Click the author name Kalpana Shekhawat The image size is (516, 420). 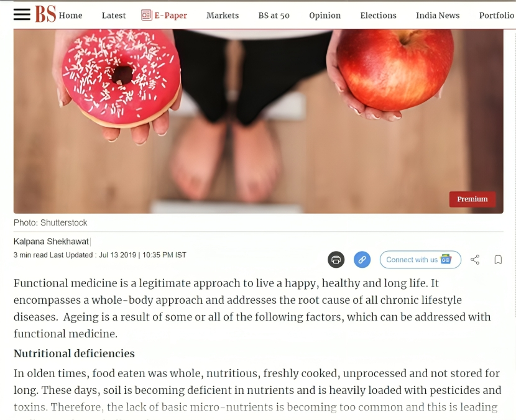pyautogui.click(x=51, y=242)
